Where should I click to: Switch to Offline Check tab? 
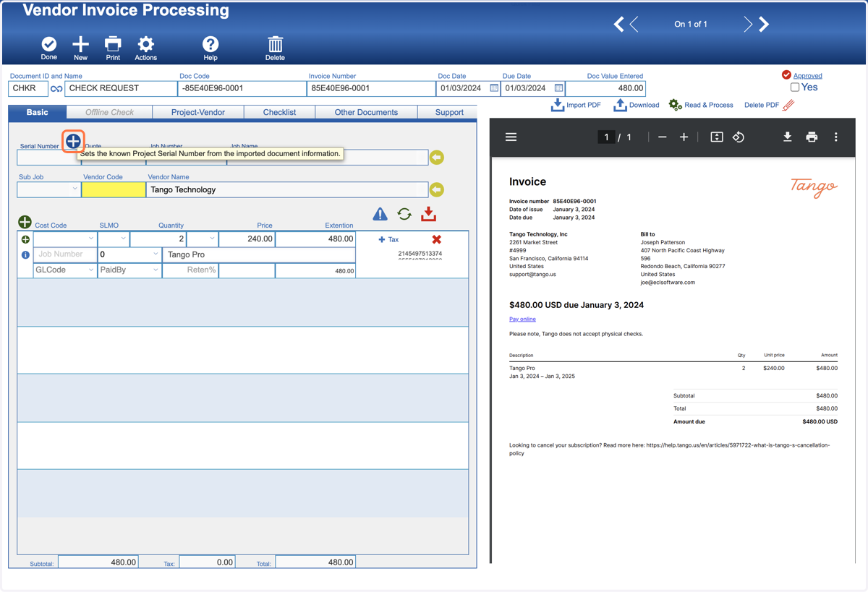click(x=110, y=112)
